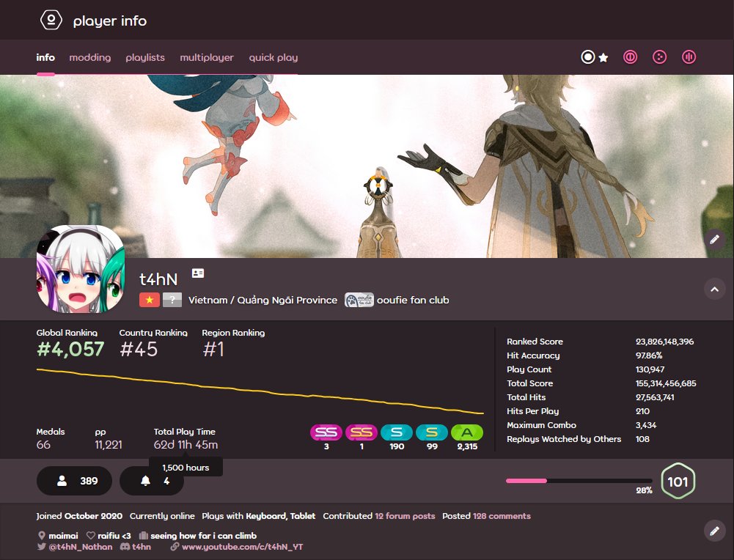Click the Vietnam flag icon
The height and width of the screenshot is (560, 734).
pos(150,300)
